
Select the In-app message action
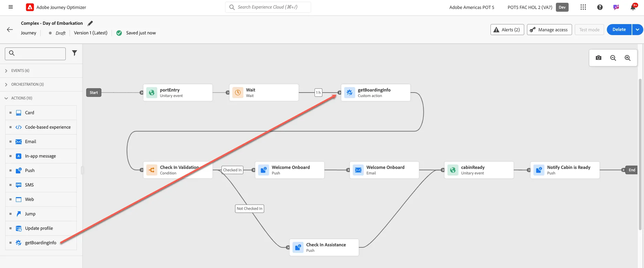coord(41,156)
